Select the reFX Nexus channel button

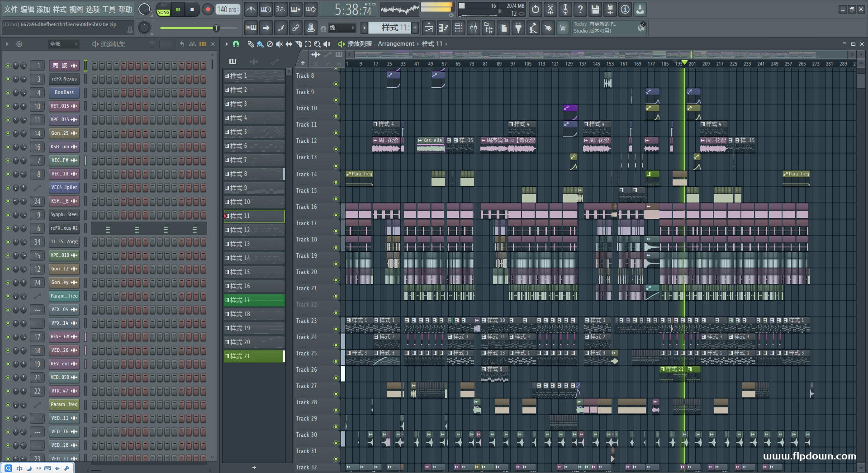pyautogui.click(x=64, y=79)
